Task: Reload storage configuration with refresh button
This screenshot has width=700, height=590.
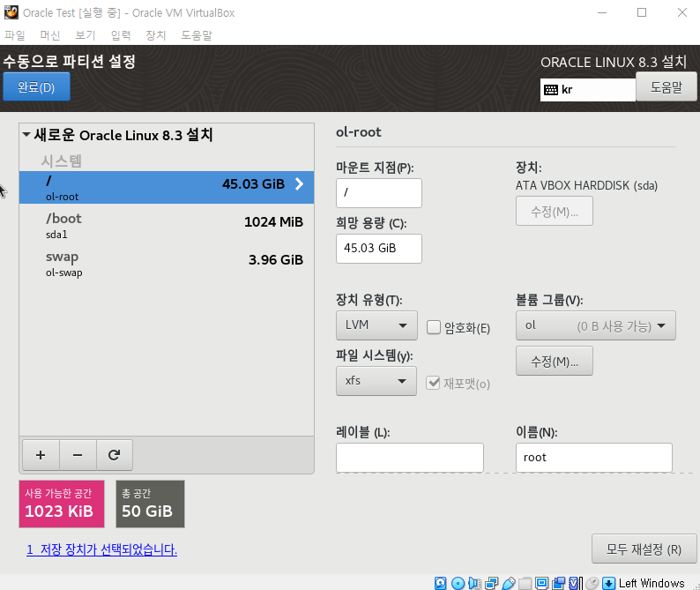Action: pyautogui.click(x=115, y=455)
